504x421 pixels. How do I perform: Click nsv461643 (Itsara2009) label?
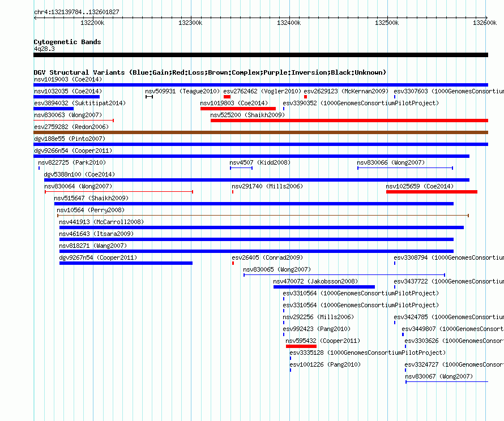[x=96, y=234]
